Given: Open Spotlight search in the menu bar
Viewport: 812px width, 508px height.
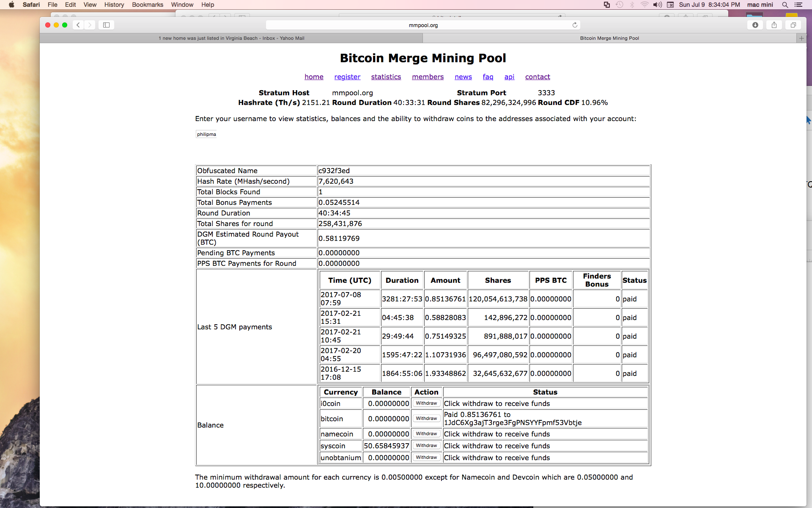Looking at the screenshot, I should pyautogui.click(x=785, y=5).
